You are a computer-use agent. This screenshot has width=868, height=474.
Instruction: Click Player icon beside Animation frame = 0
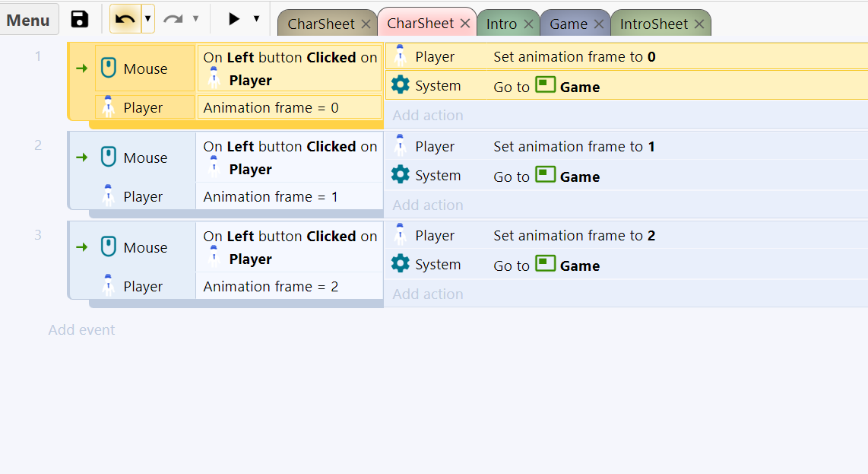pos(109,107)
